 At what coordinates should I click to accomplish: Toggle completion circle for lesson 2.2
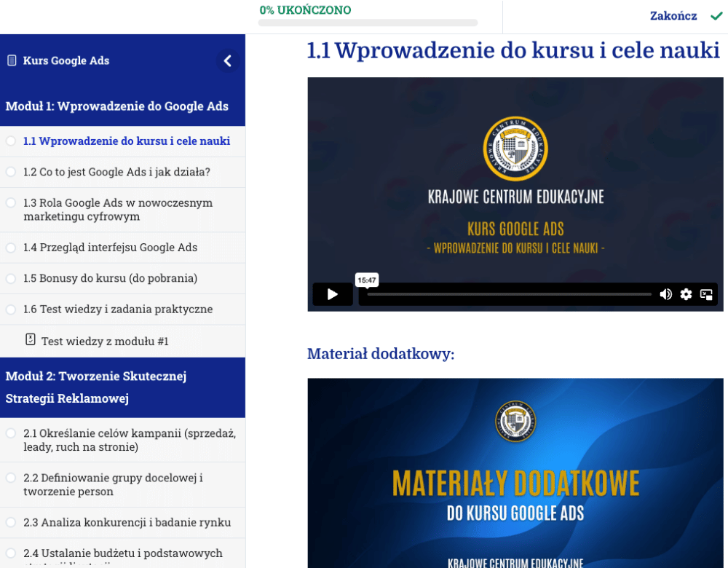point(11,478)
